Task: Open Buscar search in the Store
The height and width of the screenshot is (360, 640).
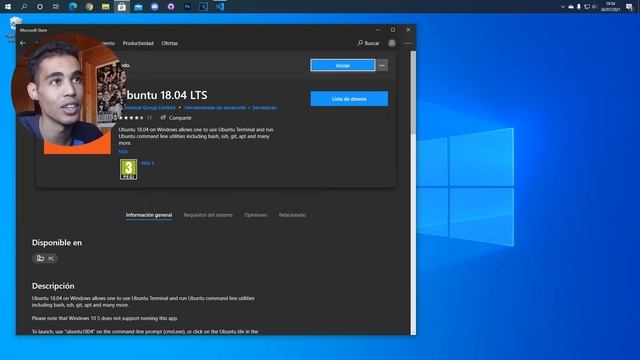Action: click(368, 43)
